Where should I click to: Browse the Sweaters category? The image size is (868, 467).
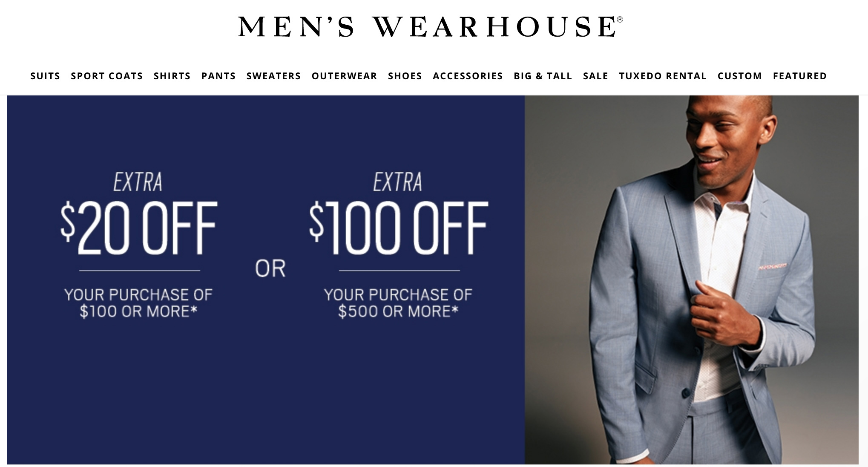[273, 76]
